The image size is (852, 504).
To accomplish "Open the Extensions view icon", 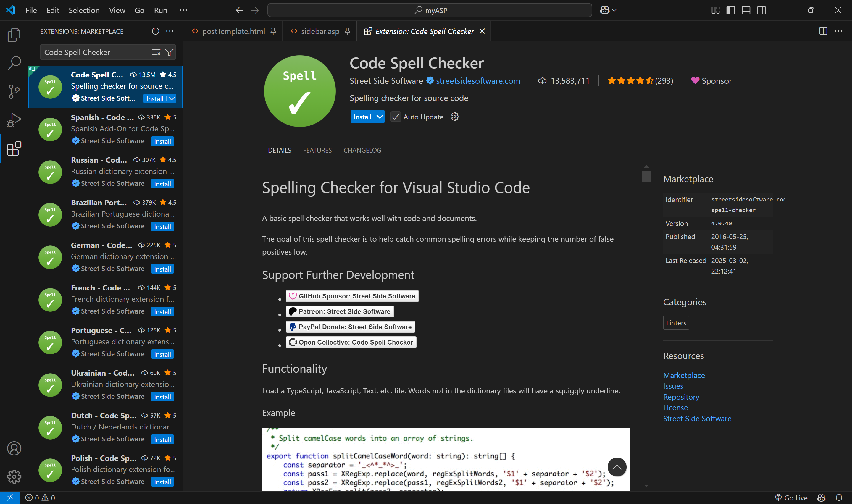I will [x=14, y=149].
